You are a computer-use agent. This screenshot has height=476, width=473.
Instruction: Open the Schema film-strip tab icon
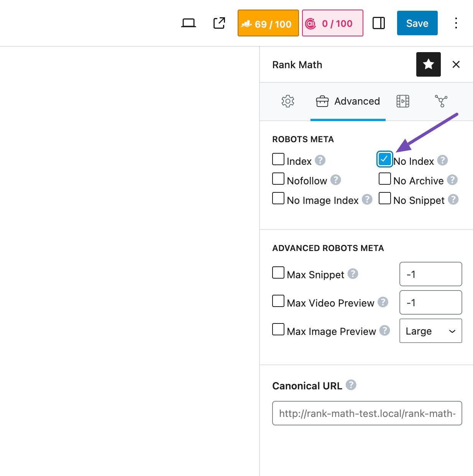[x=402, y=101]
